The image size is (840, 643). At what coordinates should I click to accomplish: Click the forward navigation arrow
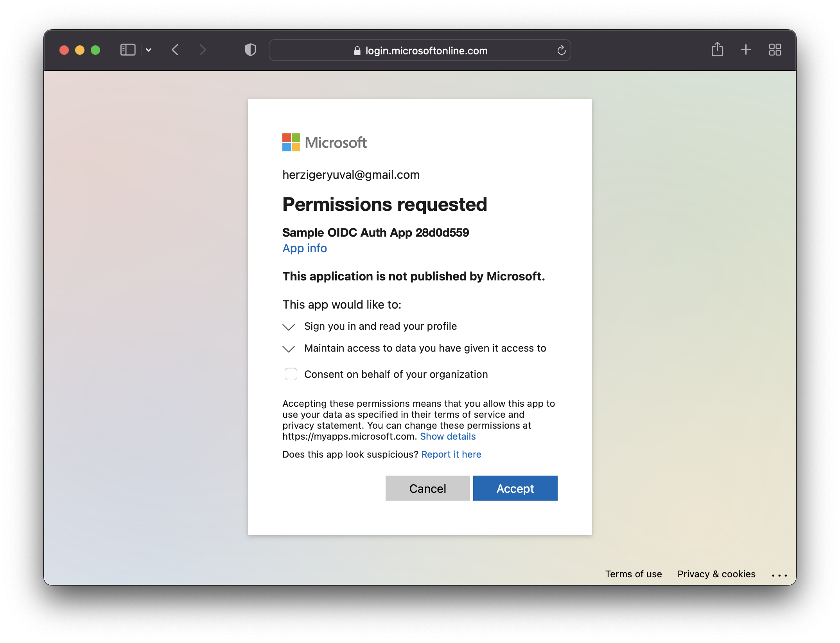tap(202, 50)
